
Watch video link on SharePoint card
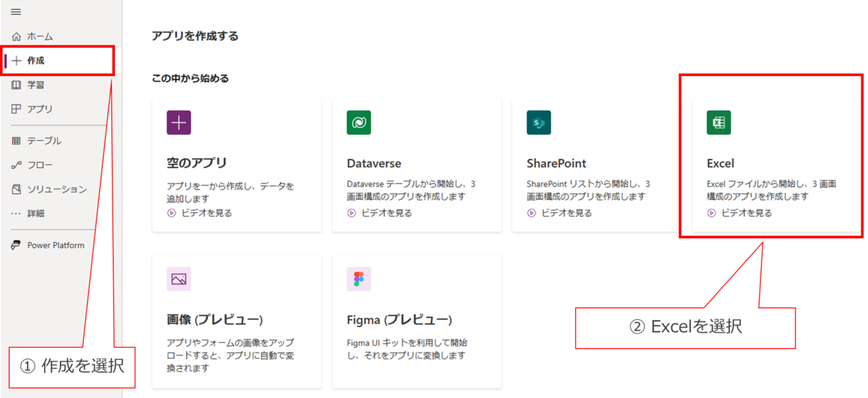[566, 213]
